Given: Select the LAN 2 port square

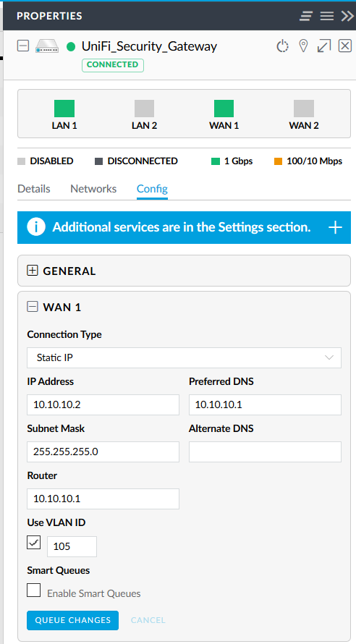Looking at the screenshot, I should click(x=144, y=109).
